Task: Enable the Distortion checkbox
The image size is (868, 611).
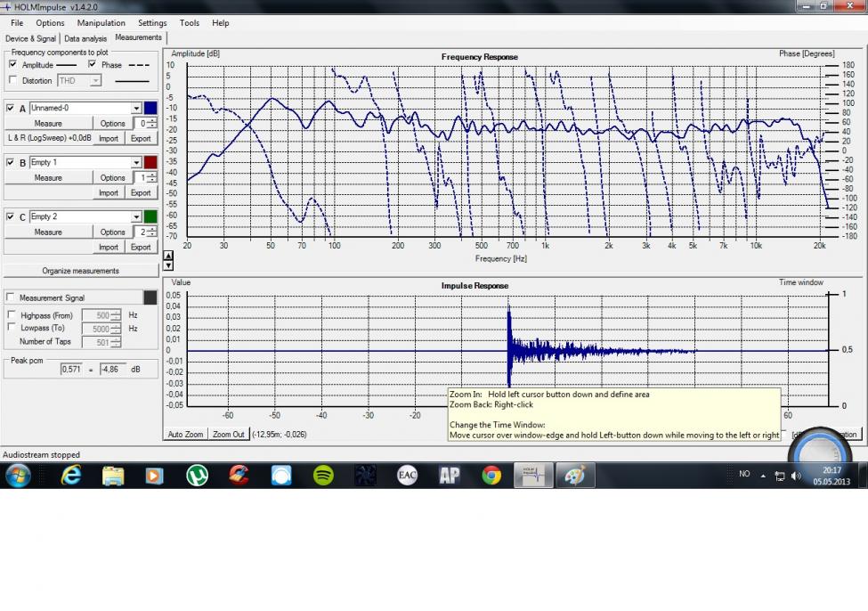Action: coord(12,80)
